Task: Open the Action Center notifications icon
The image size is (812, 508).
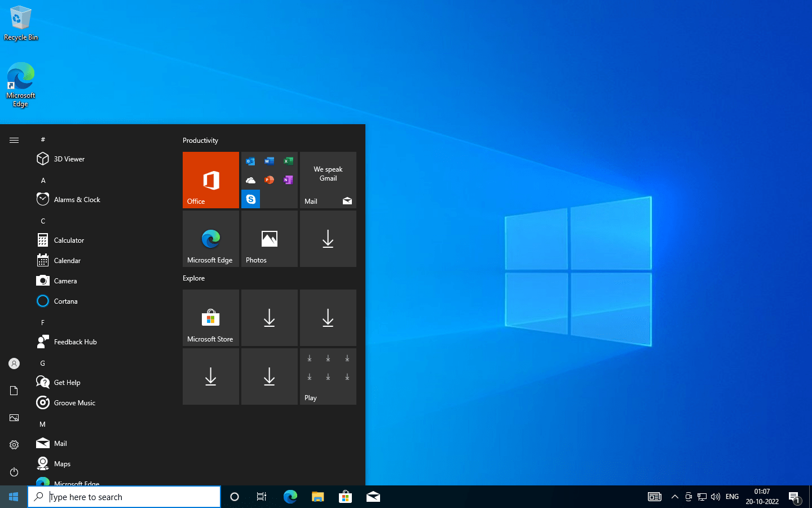Action: coord(795,497)
